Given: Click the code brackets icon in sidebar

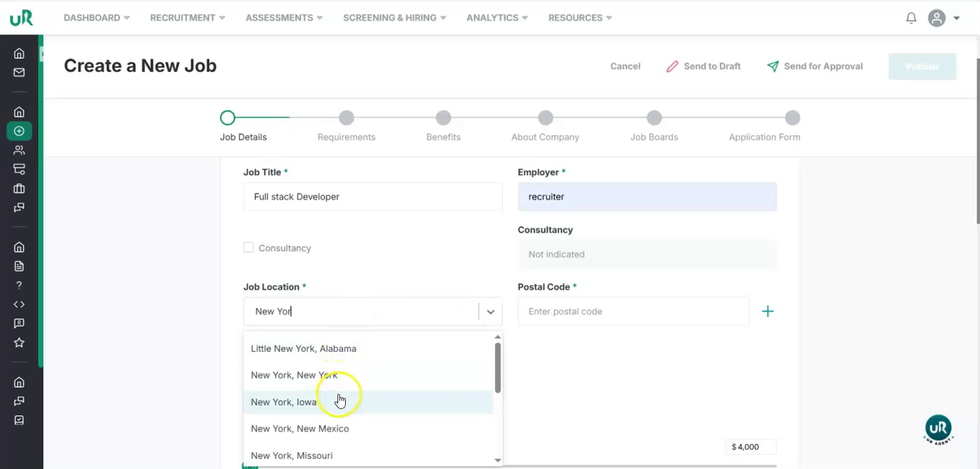Looking at the screenshot, I should click(x=19, y=304).
